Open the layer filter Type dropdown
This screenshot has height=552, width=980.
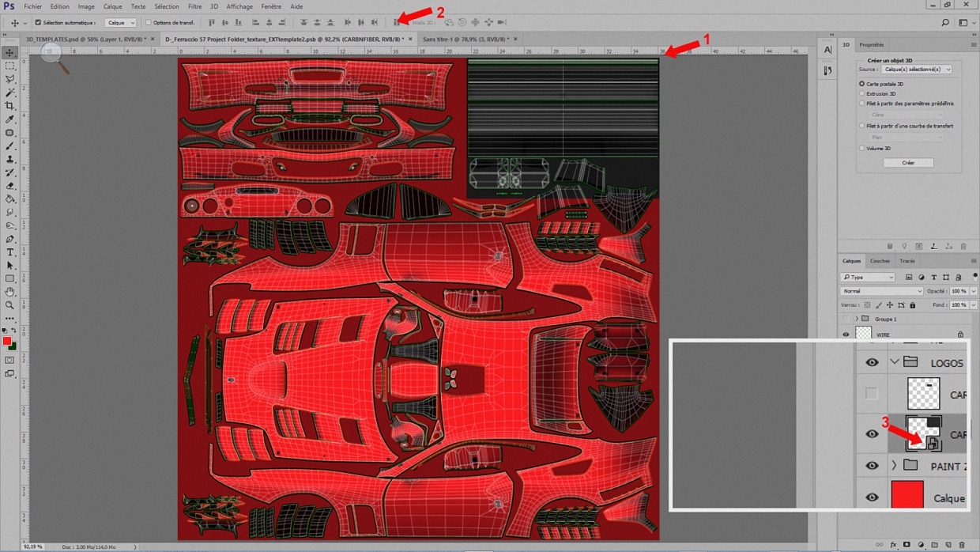point(868,278)
